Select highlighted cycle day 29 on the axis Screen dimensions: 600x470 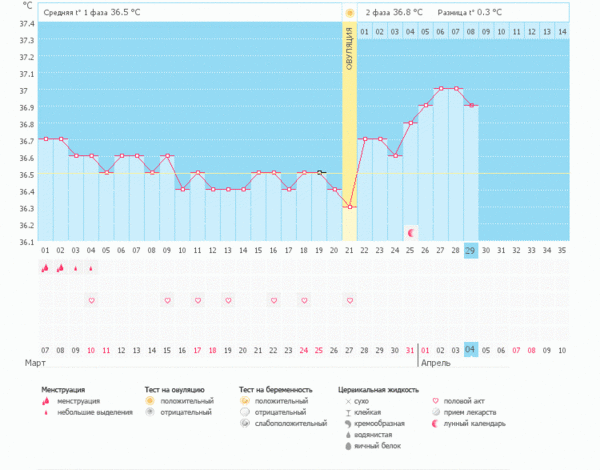click(471, 250)
